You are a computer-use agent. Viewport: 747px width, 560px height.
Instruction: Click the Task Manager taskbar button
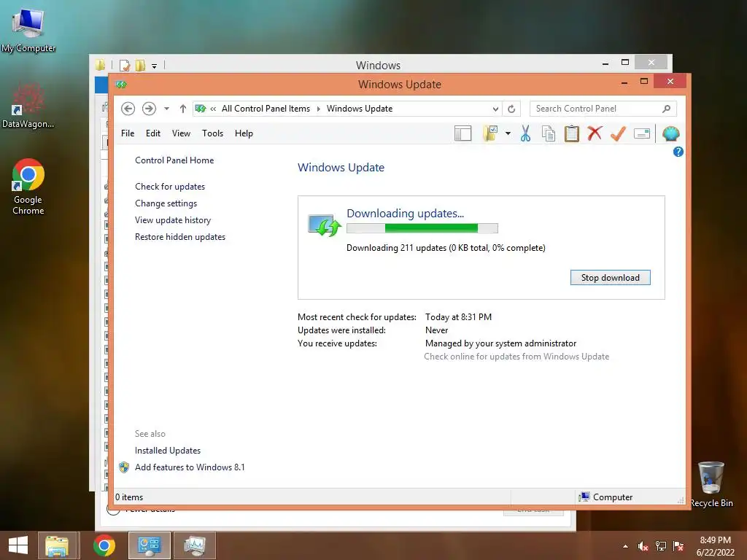[x=195, y=545]
